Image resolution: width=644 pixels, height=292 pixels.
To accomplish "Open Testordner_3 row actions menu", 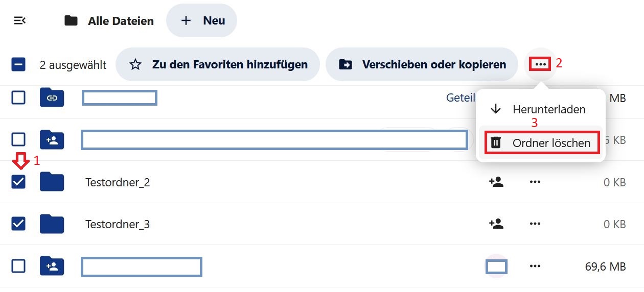I will tap(535, 224).
